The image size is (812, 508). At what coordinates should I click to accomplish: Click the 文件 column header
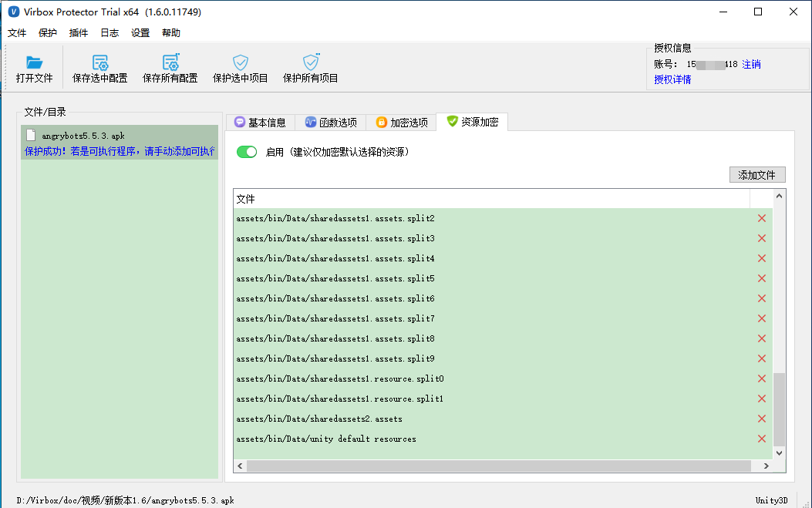coord(491,199)
